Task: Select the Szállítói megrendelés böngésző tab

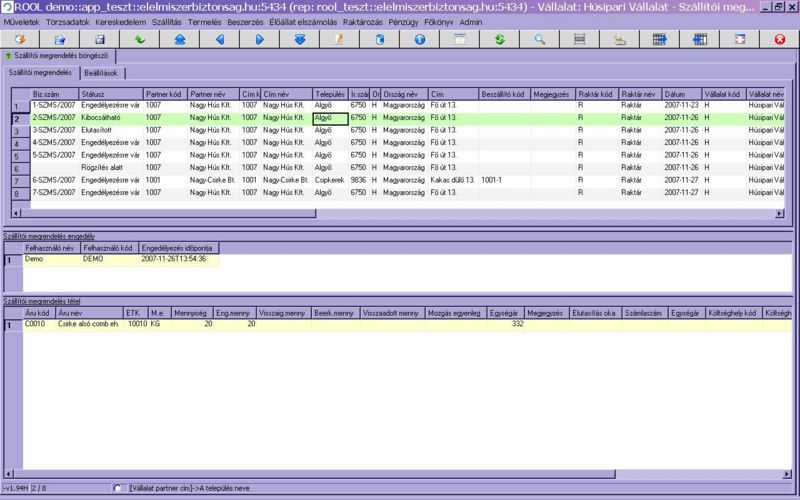Action: (62, 56)
